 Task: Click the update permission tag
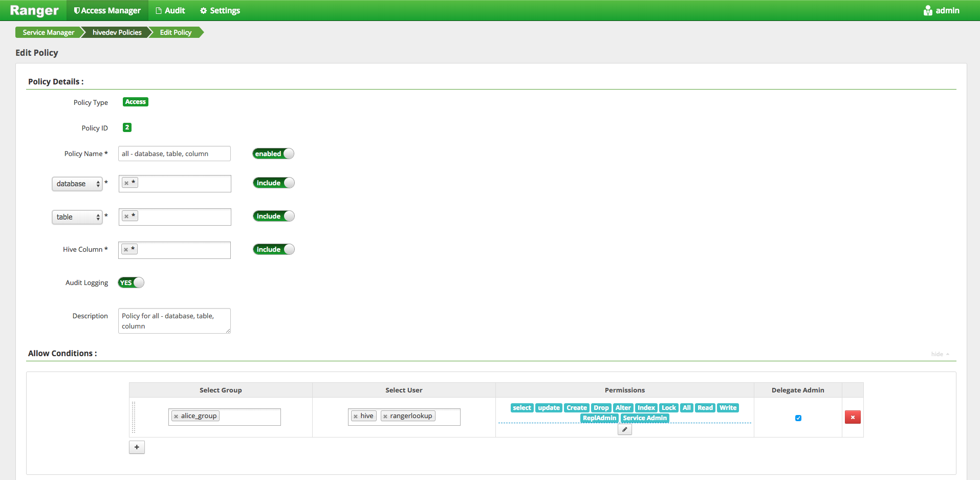coord(549,408)
